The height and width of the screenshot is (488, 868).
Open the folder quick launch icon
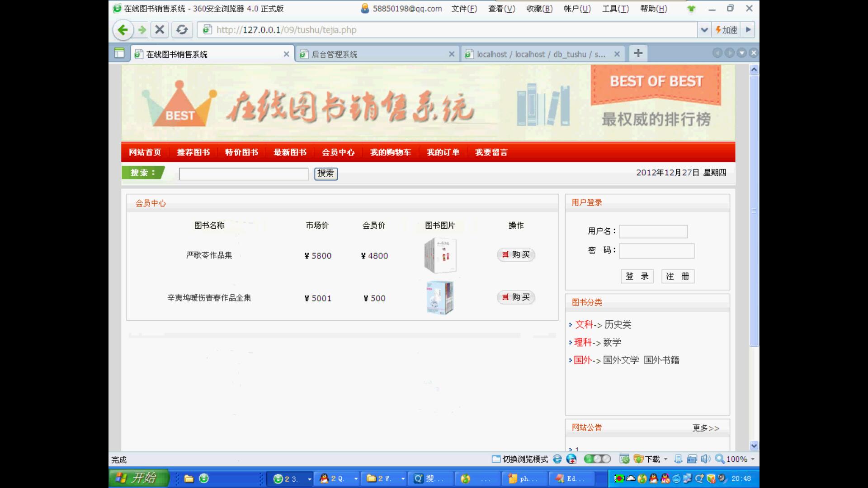tap(189, 479)
